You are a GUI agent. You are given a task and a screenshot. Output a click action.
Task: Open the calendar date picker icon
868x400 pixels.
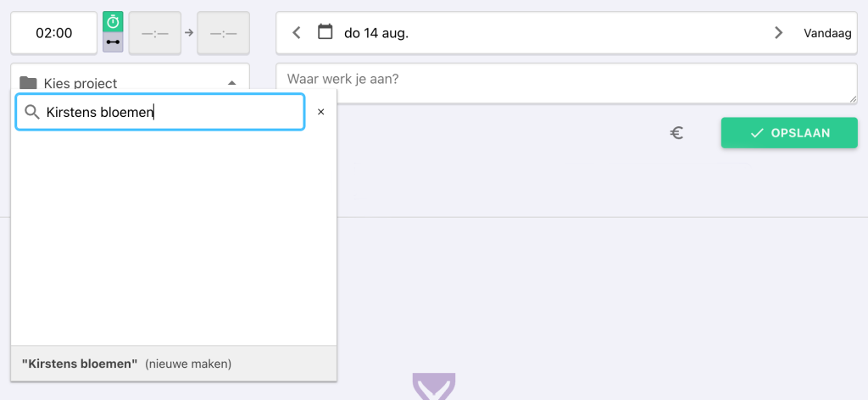(325, 33)
